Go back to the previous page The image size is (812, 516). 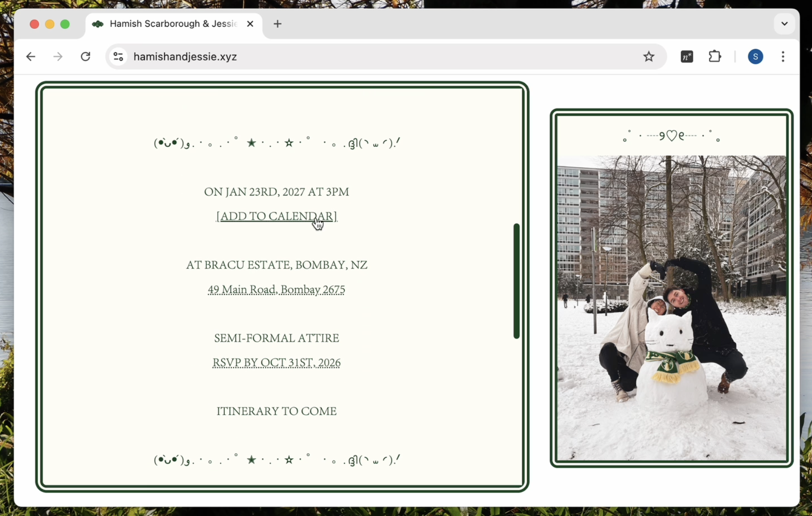tap(31, 57)
